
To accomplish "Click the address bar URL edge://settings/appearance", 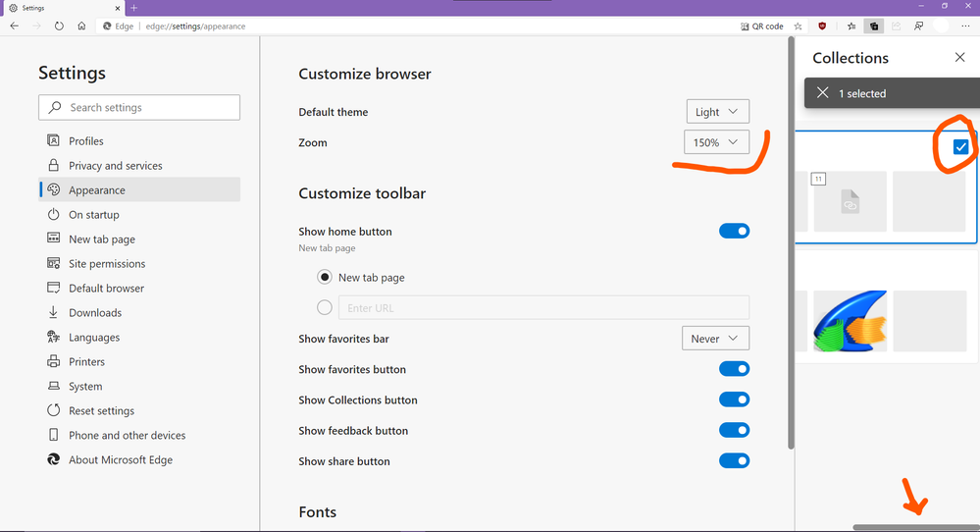I will coord(195,27).
